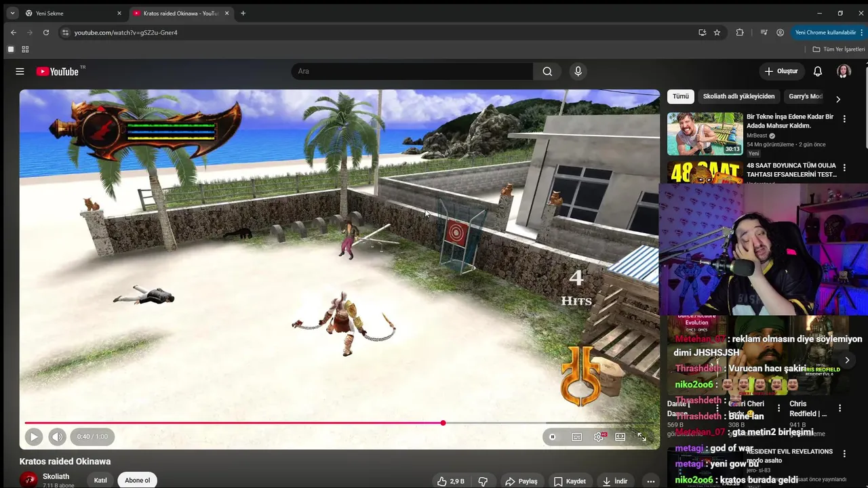This screenshot has width=868, height=488.
Task: Select the Skoliath adlı yükleyiciden chip
Action: point(738,96)
